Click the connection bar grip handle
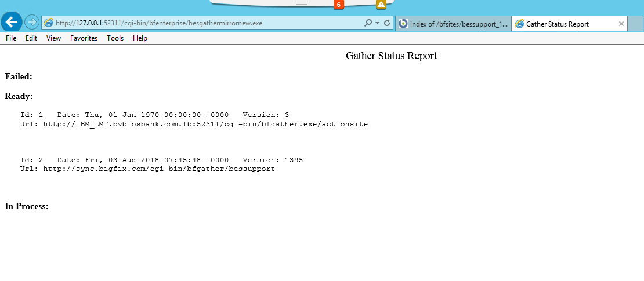The image size is (644, 281). click(302, 3)
